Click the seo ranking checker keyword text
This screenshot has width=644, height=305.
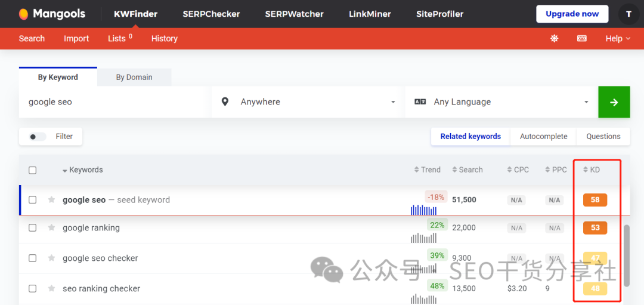click(101, 288)
